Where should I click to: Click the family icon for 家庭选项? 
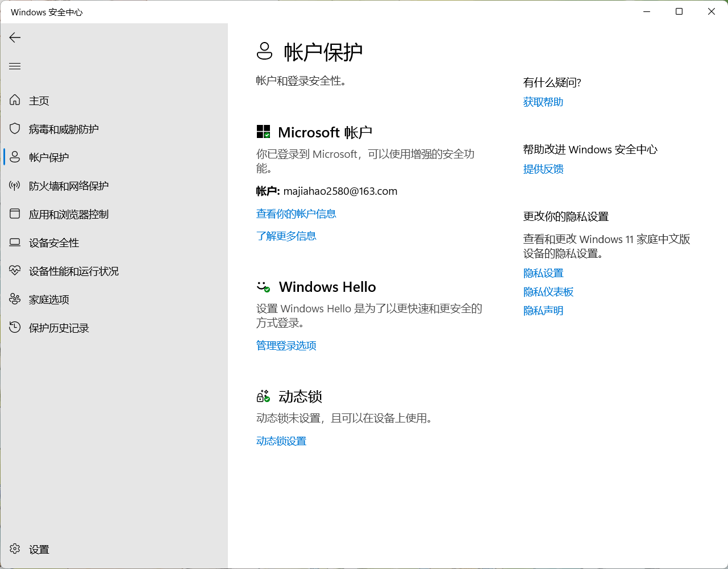point(15,299)
